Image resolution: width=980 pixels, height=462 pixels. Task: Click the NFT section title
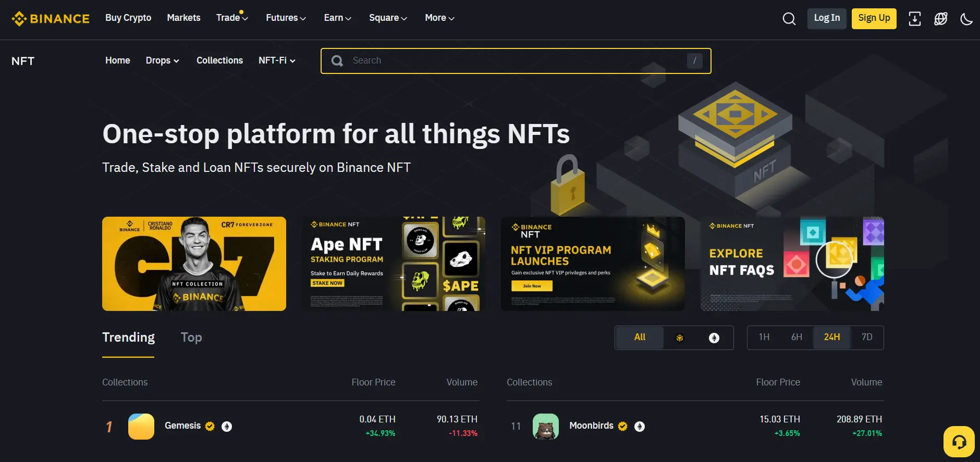tap(23, 61)
